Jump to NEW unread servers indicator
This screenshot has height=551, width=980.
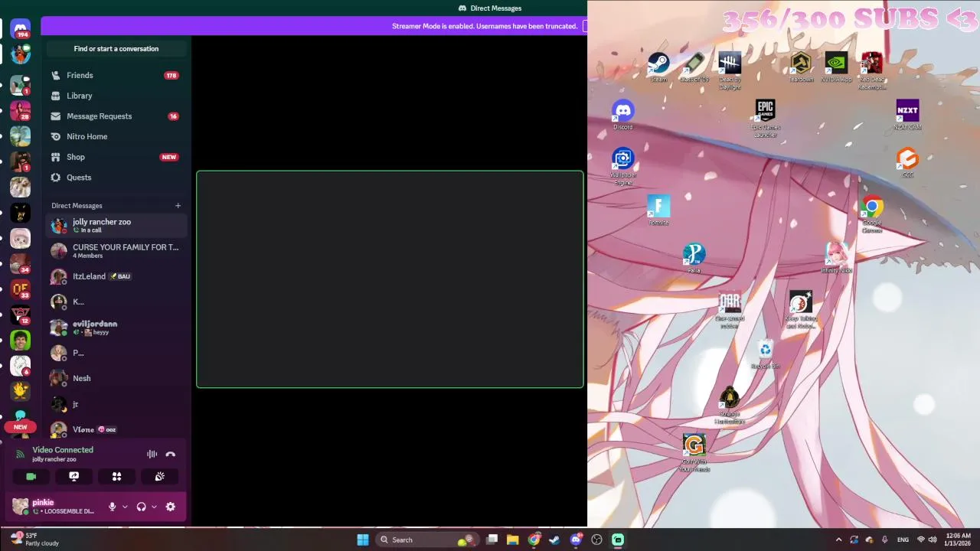click(21, 427)
